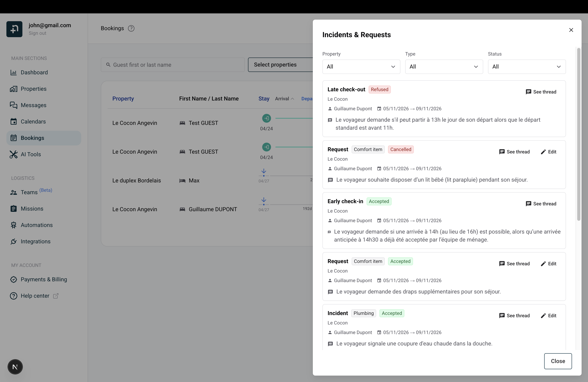Image resolution: width=588 pixels, height=382 pixels.
Task: Expand the Type filter set to All
Action: (444, 67)
